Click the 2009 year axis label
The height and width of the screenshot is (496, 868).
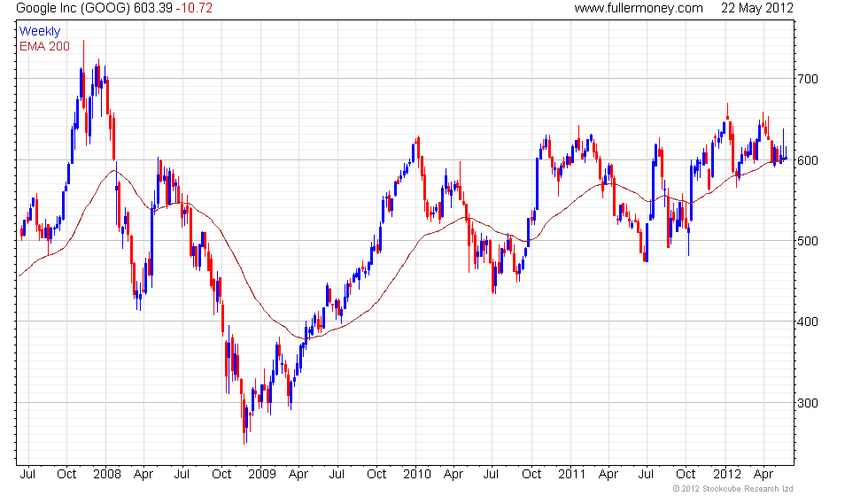tap(262, 475)
